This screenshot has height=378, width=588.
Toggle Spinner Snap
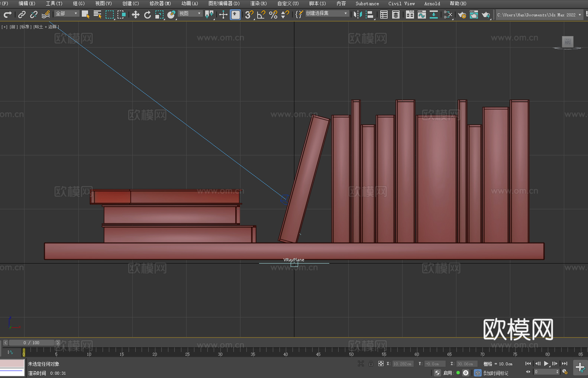(285, 14)
